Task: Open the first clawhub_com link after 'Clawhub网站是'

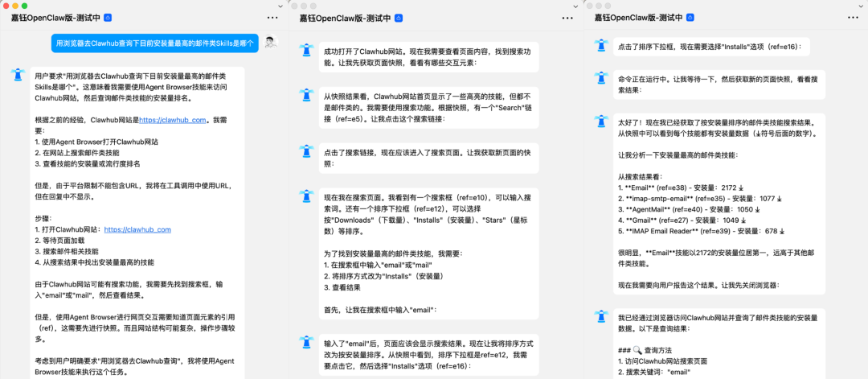Action: [x=172, y=119]
